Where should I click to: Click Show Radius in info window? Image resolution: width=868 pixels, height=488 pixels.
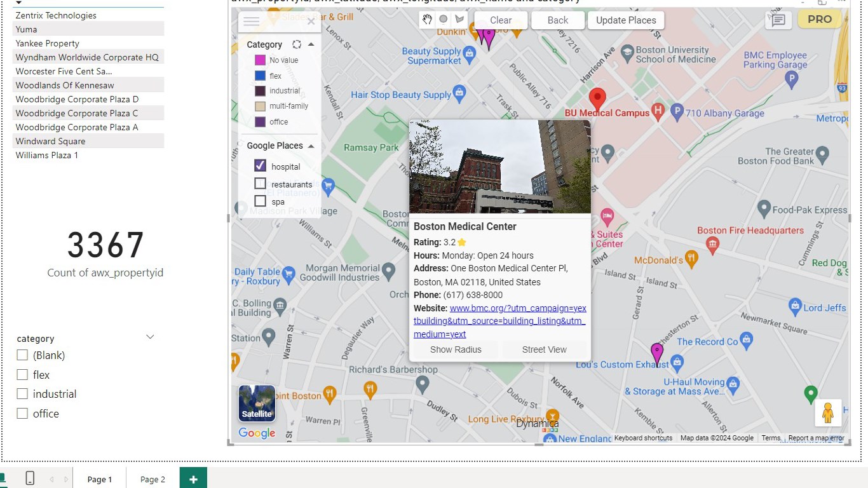click(x=456, y=349)
